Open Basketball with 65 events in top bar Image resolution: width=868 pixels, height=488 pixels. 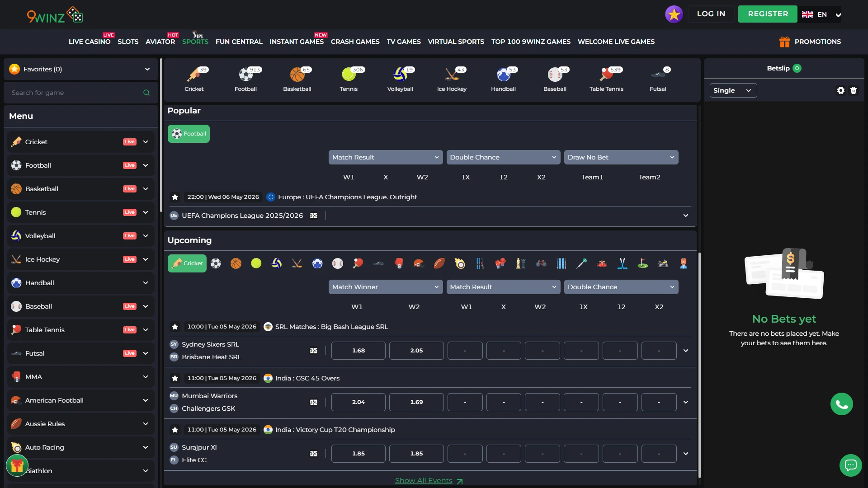point(297,80)
